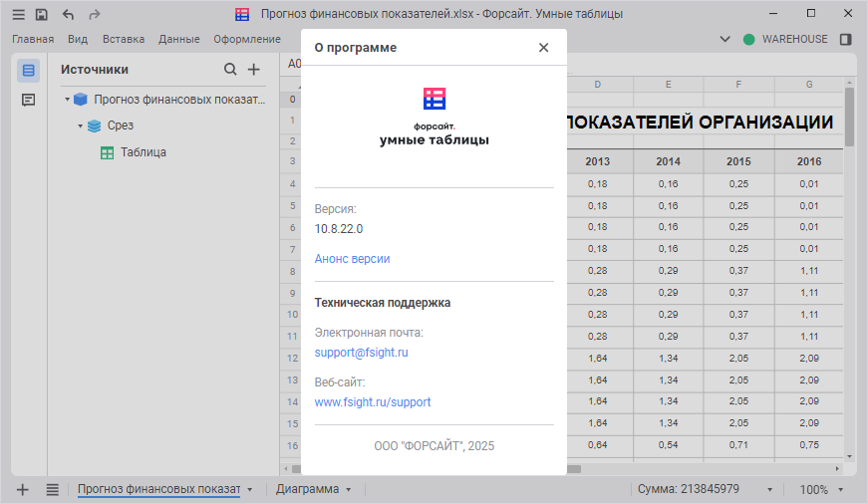Image resolution: width=868 pixels, height=504 pixels.
Task: Select column header E
Action: (668, 84)
